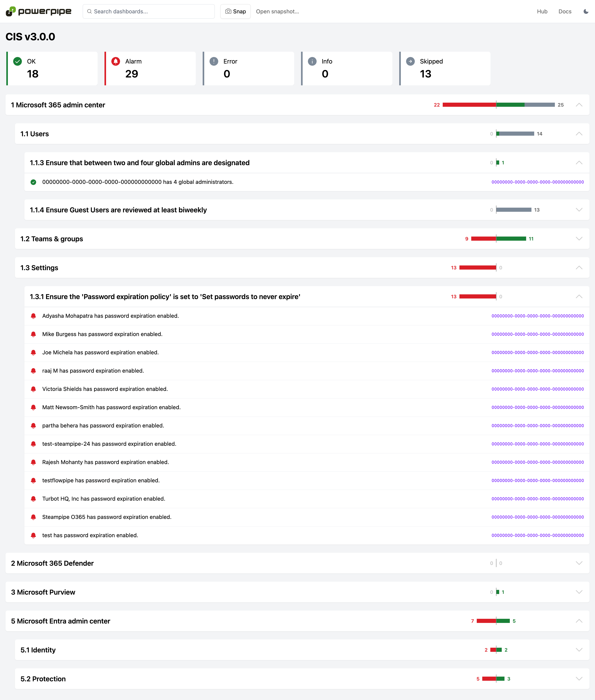The image size is (595, 700).
Task: Click alarm bell for Mike Burgess row
Action: (33, 334)
